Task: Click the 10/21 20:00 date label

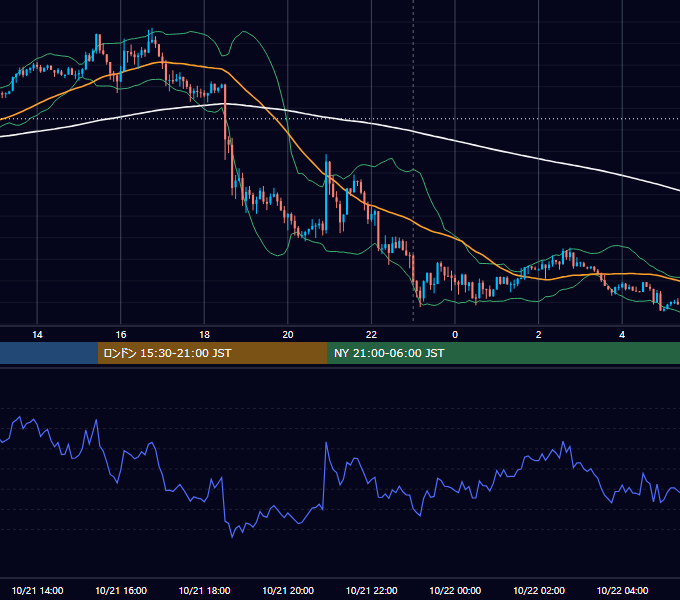Action: (288, 590)
